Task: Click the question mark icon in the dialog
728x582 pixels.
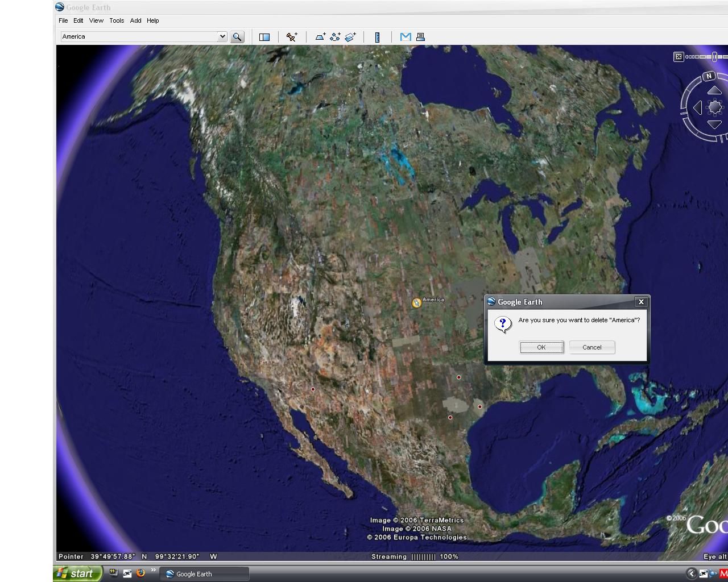Action: point(503,324)
